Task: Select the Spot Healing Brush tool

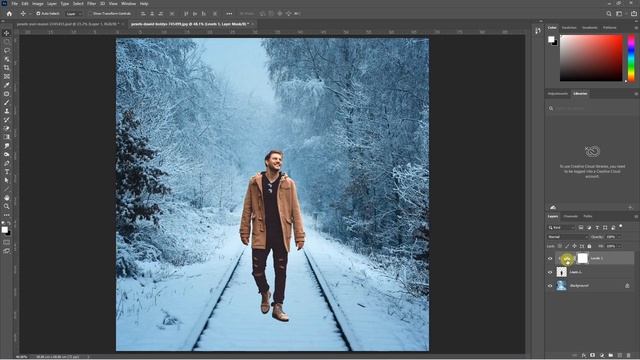Action: tap(7, 94)
